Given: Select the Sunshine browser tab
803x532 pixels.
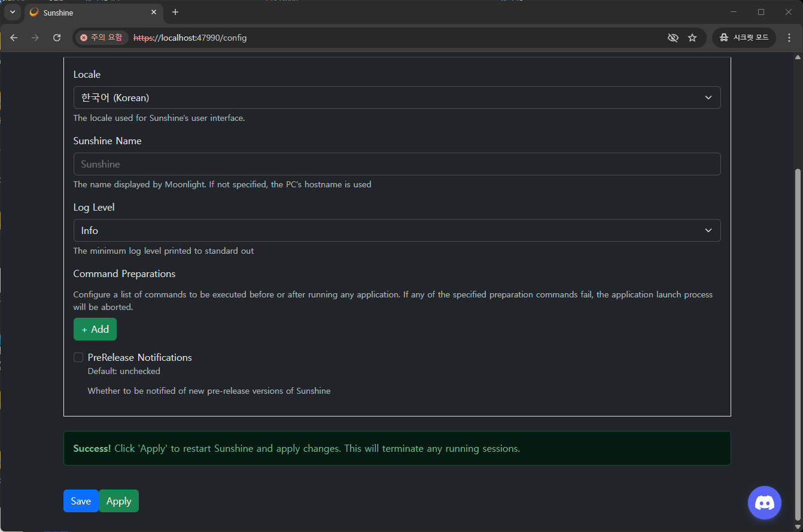Looking at the screenshot, I should tap(94, 12).
